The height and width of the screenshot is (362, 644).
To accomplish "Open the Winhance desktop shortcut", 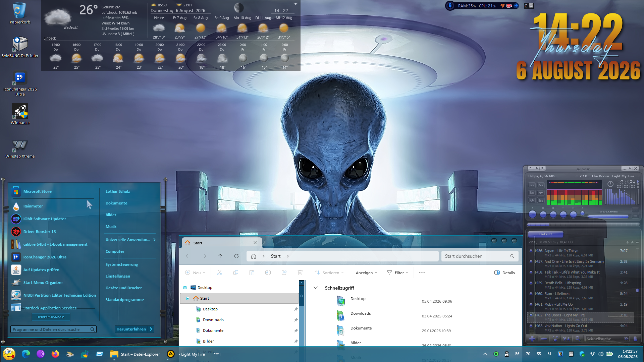I will click(x=20, y=114).
